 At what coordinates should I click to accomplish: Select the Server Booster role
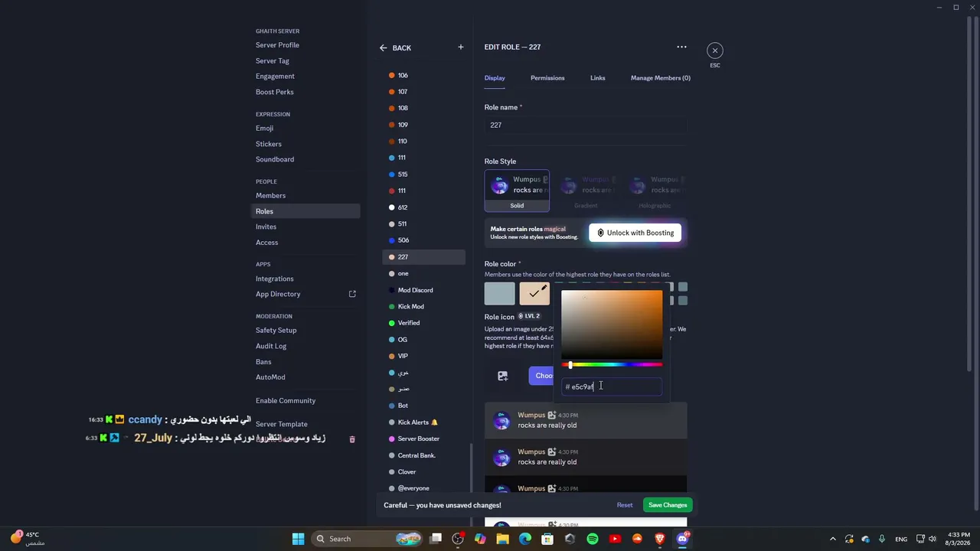(423, 439)
